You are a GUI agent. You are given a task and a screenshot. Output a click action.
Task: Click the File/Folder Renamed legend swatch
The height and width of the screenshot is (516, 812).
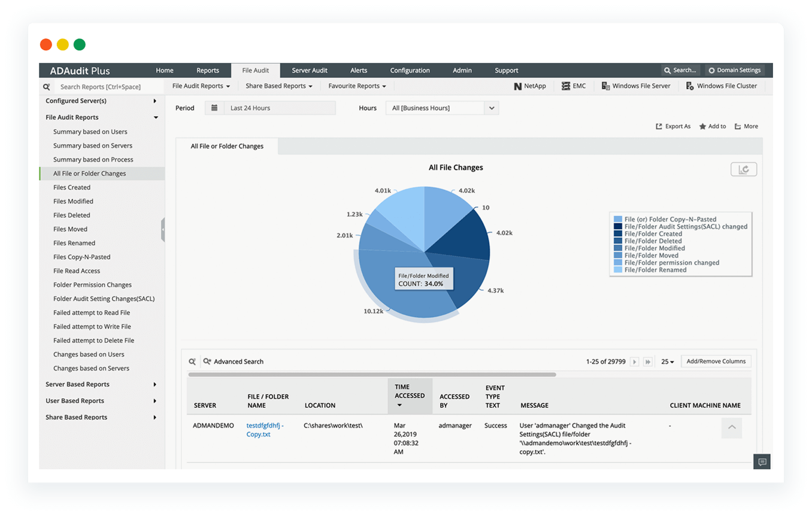click(618, 270)
